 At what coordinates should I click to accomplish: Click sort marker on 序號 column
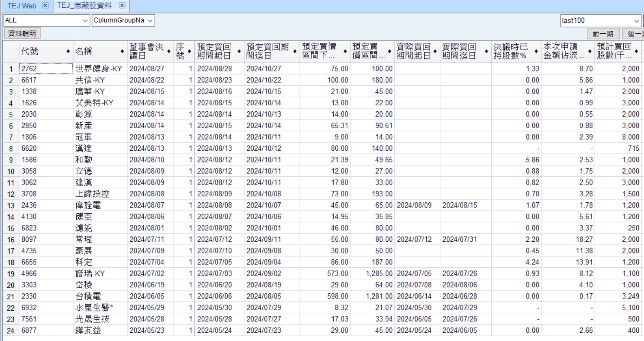(190, 52)
